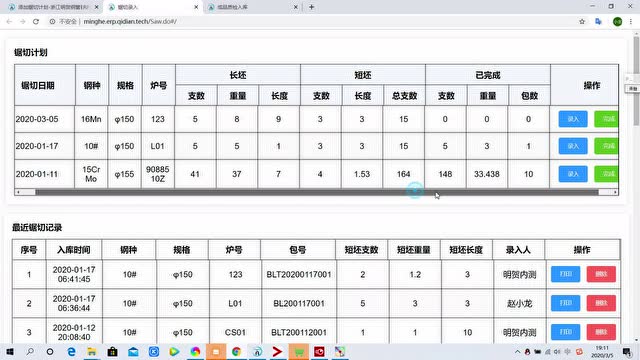Click blue print button for record 1
This screenshot has height=360, width=640.
click(565, 274)
